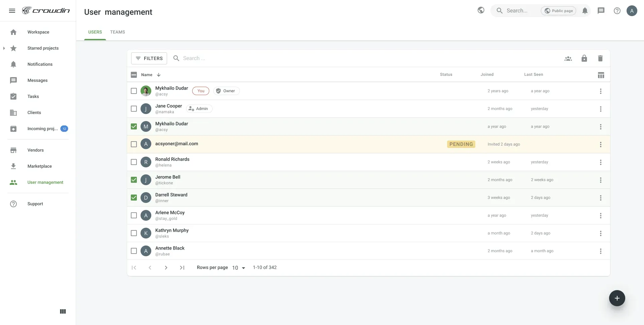
Task: Click the Filters button
Action: pos(149,58)
